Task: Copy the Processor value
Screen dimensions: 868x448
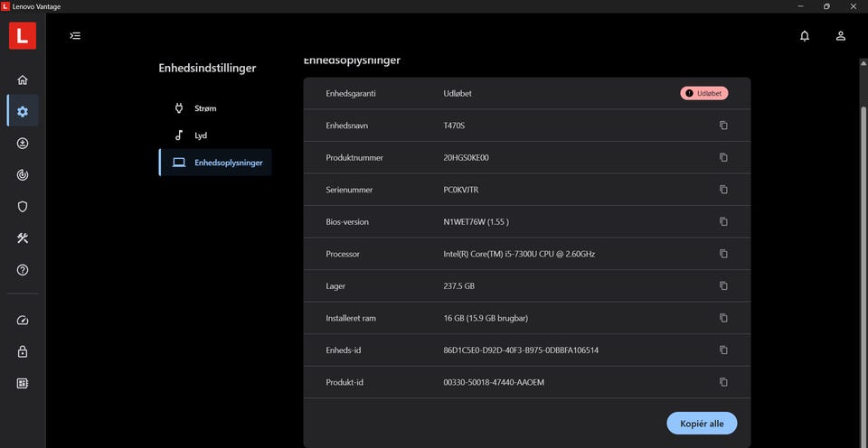Action: pos(723,254)
